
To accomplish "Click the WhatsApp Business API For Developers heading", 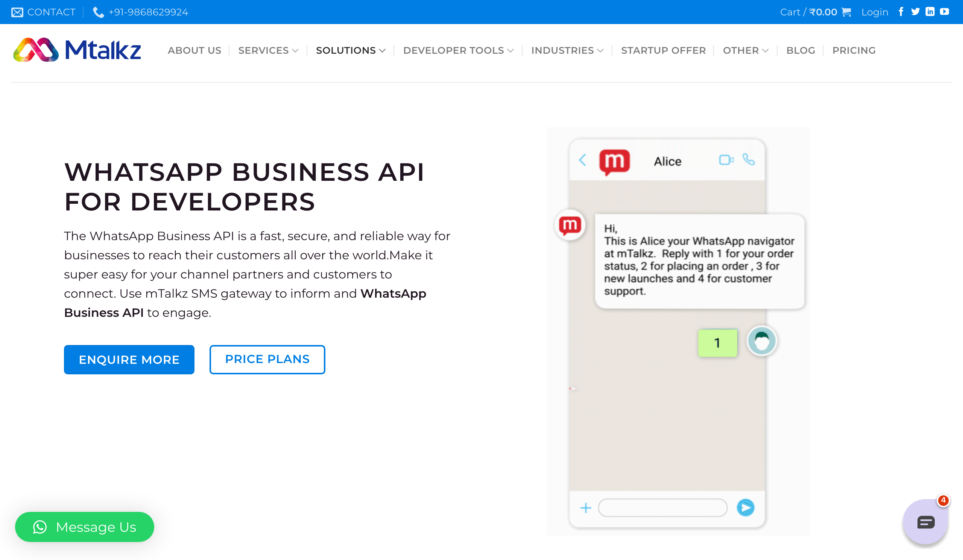I will pos(244,187).
